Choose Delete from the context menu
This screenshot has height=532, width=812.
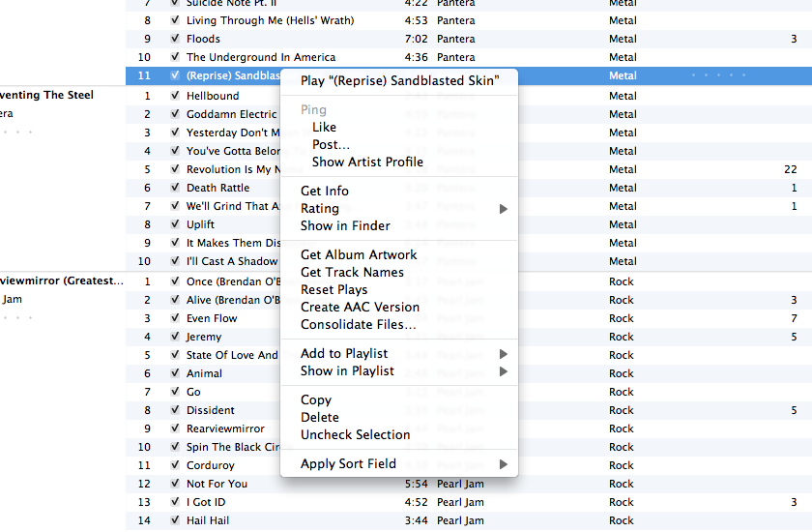320,418
